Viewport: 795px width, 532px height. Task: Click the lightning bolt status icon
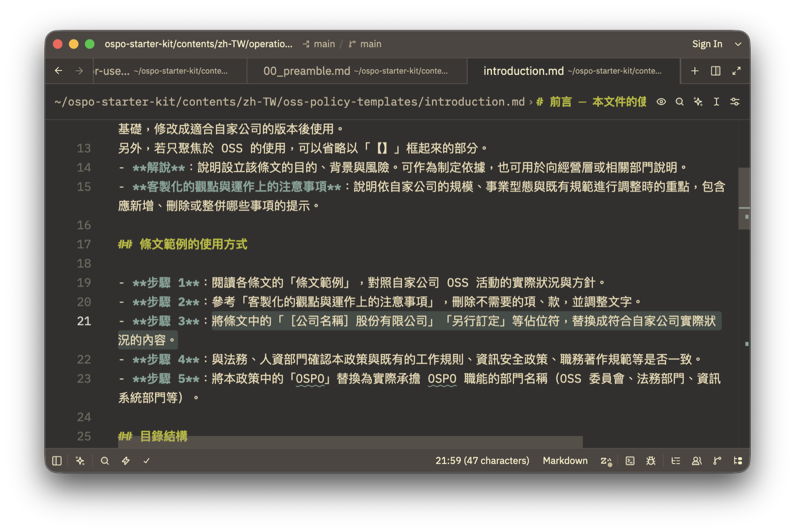pyautogui.click(x=126, y=460)
